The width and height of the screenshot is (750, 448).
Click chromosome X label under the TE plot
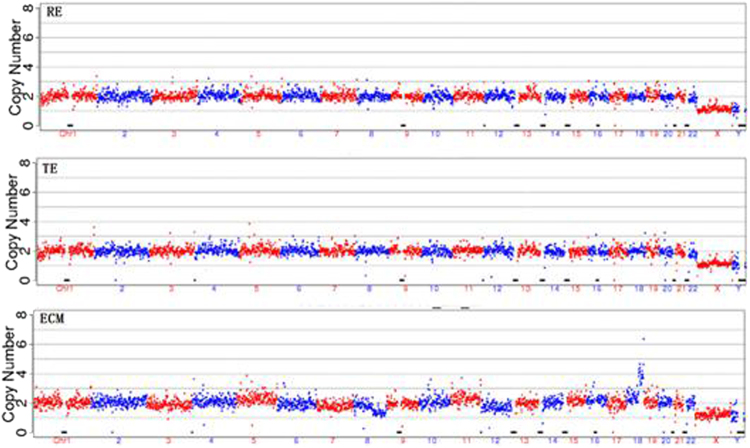(717, 289)
